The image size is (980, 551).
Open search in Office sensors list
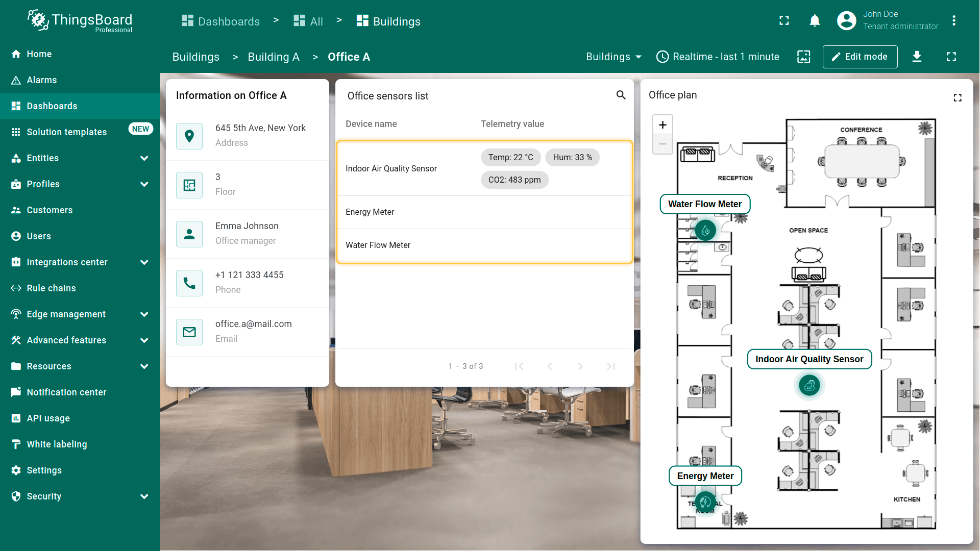(621, 95)
